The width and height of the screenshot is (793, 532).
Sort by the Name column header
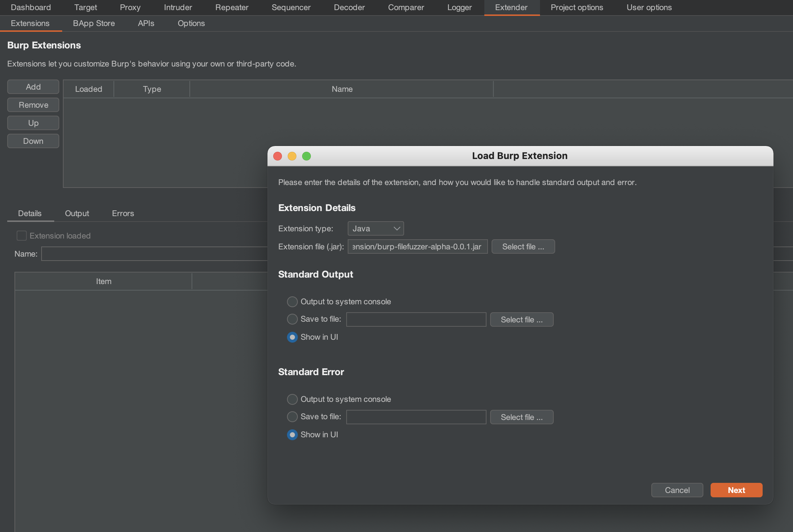pos(342,89)
